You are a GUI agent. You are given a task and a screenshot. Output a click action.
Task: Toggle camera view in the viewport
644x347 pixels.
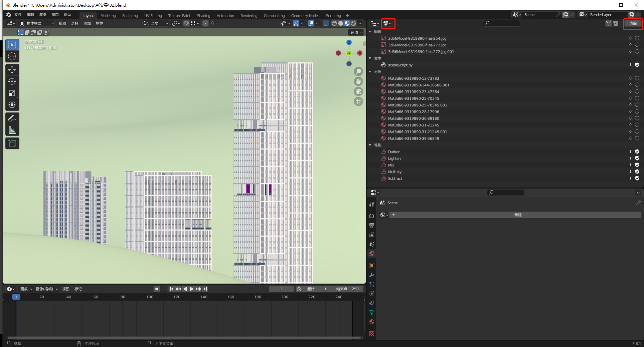358,91
